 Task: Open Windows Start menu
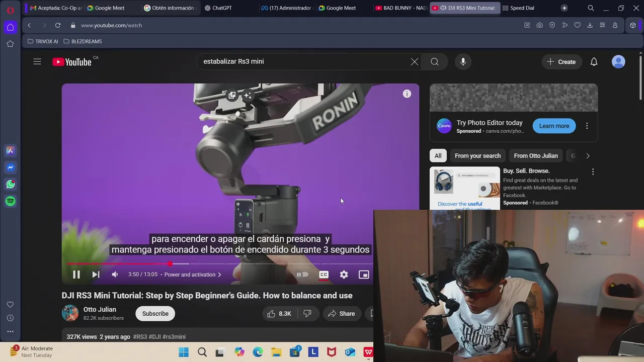[x=184, y=352]
